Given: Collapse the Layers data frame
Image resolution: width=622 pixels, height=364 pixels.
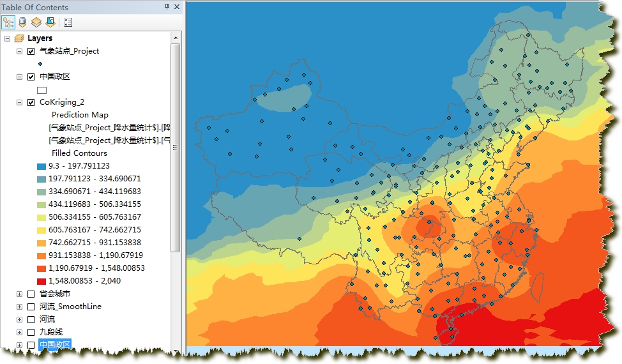Looking at the screenshot, I should tap(7, 38).
